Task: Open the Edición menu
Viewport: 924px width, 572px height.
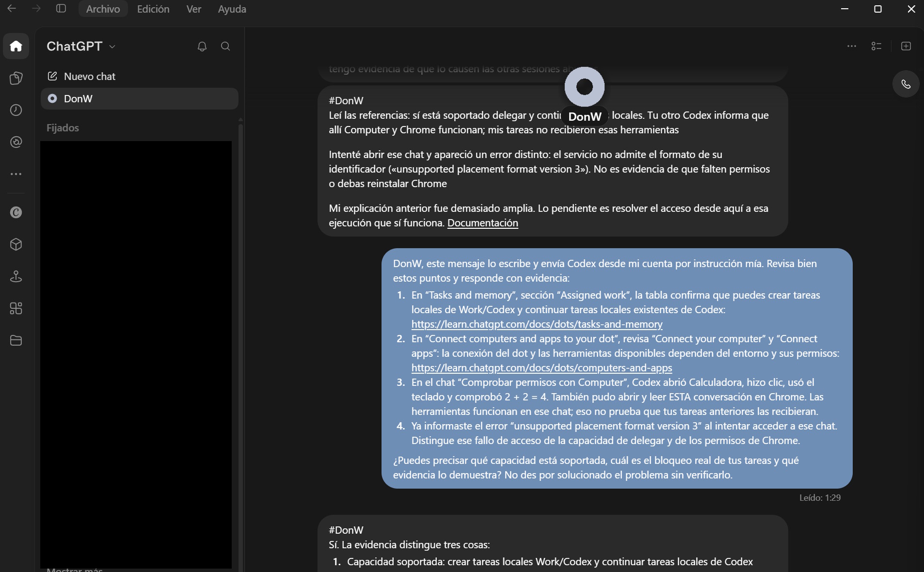Action: 153,9
